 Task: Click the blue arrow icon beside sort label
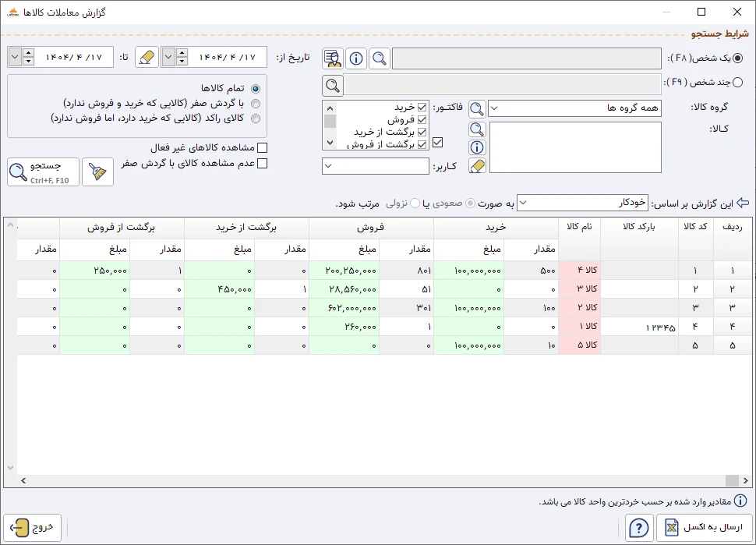click(743, 203)
